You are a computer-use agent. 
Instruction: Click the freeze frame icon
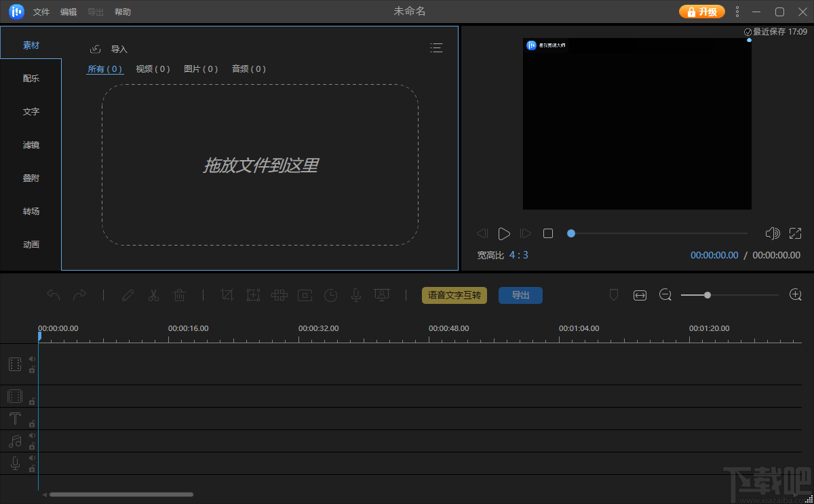305,295
